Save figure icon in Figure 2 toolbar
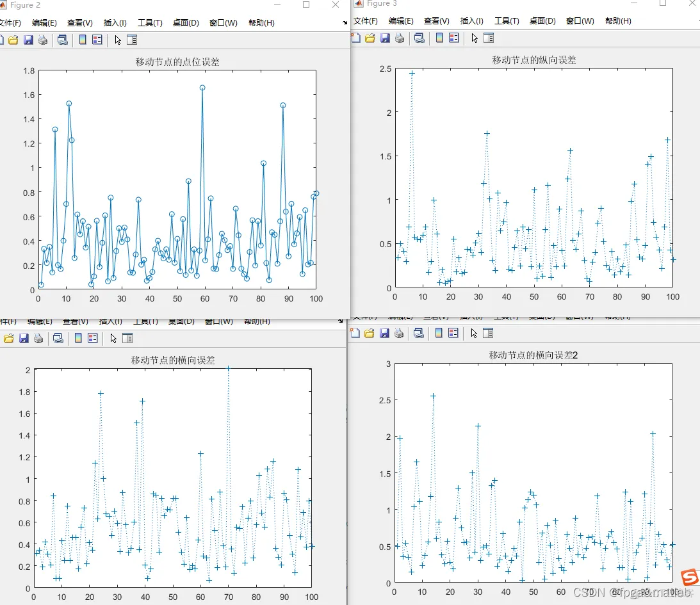 point(28,40)
